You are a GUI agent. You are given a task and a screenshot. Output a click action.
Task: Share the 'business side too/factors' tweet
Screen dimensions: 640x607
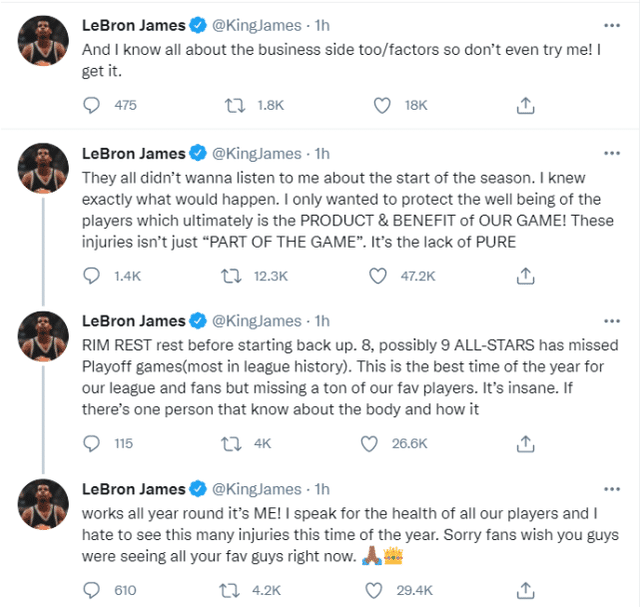pos(525,105)
